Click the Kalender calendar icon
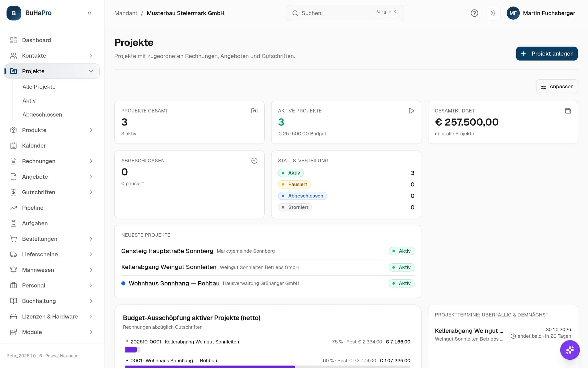 click(13, 145)
